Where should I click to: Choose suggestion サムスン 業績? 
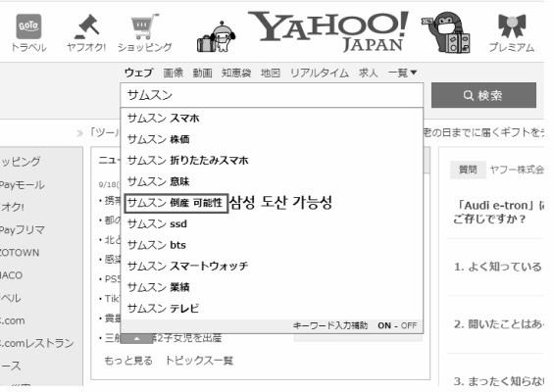(272, 287)
